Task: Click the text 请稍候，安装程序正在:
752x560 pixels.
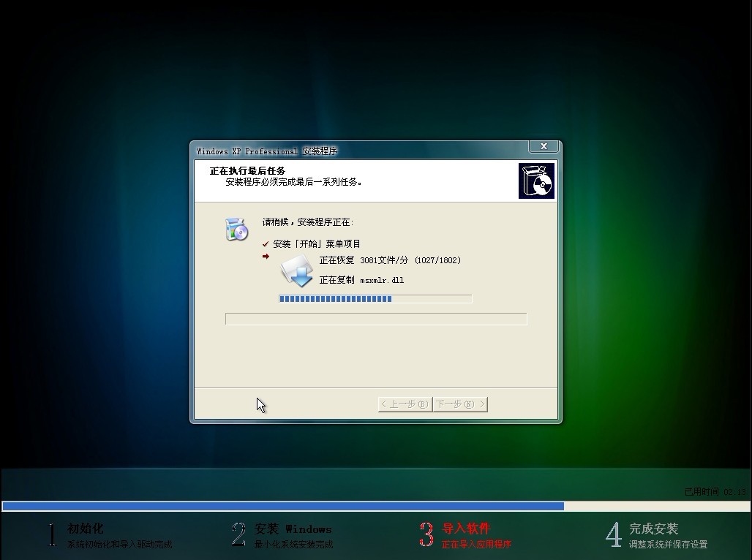Action: [x=308, y=222]
